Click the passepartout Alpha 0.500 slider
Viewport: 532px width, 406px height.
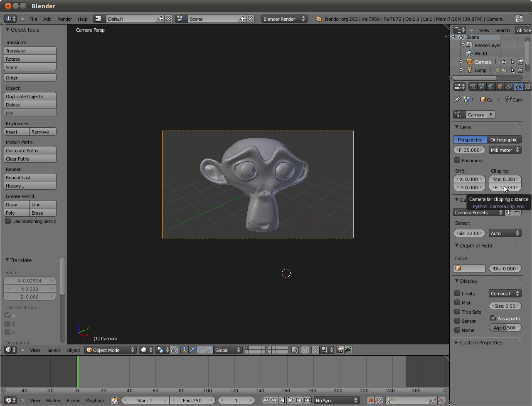(505, 327)
